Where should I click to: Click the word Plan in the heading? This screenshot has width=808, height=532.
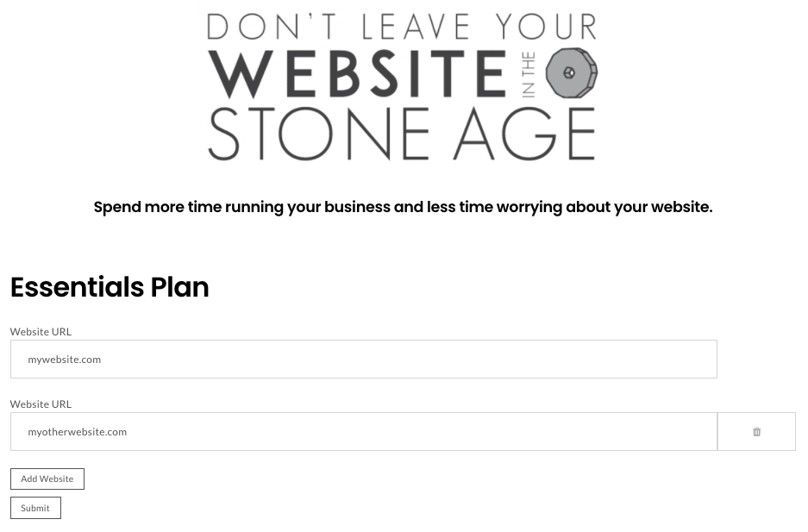pos(180,287)
